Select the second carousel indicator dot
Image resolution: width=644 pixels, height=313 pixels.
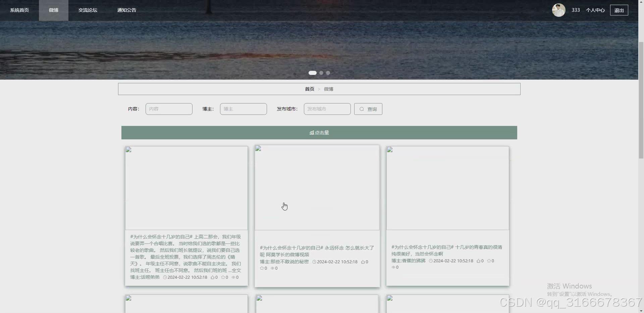[x=321, y=73]
